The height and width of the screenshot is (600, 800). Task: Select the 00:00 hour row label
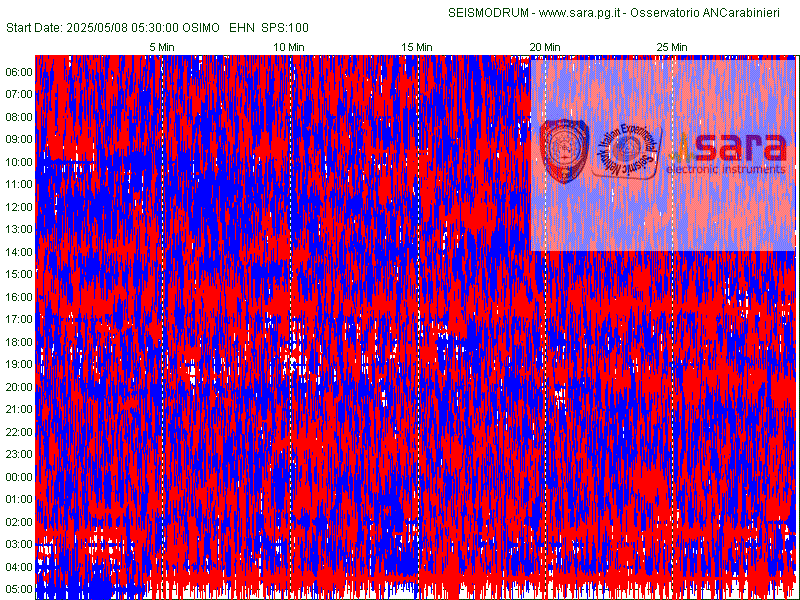coord(19,477)
